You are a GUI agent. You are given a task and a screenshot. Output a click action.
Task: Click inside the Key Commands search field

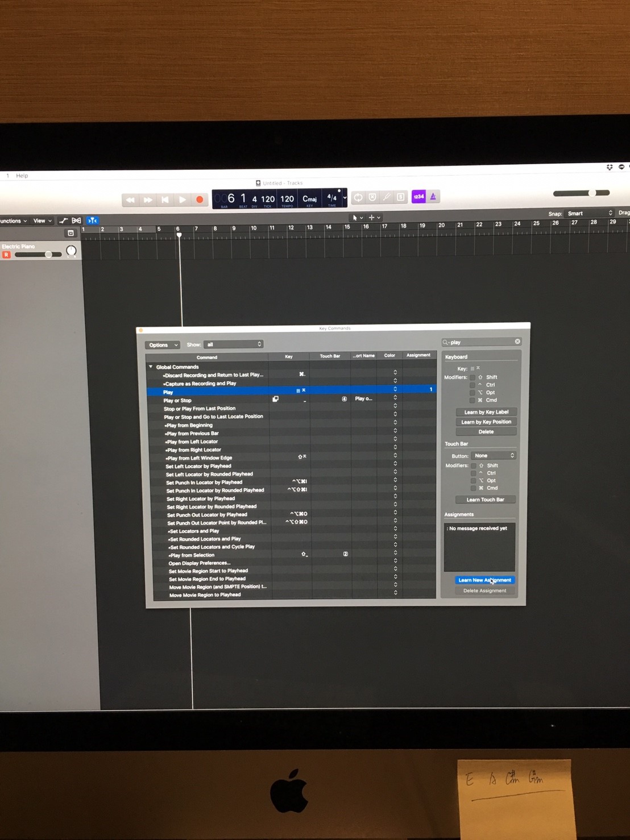482,342
